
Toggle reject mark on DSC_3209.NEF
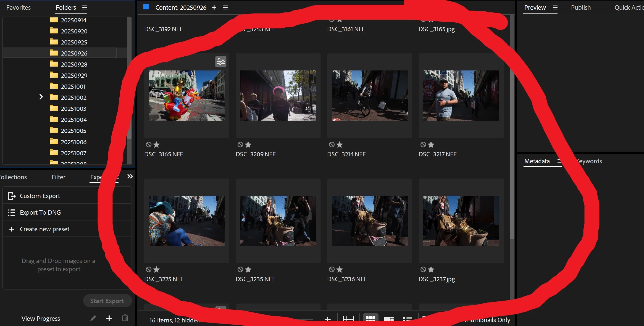tap(240, 144)
